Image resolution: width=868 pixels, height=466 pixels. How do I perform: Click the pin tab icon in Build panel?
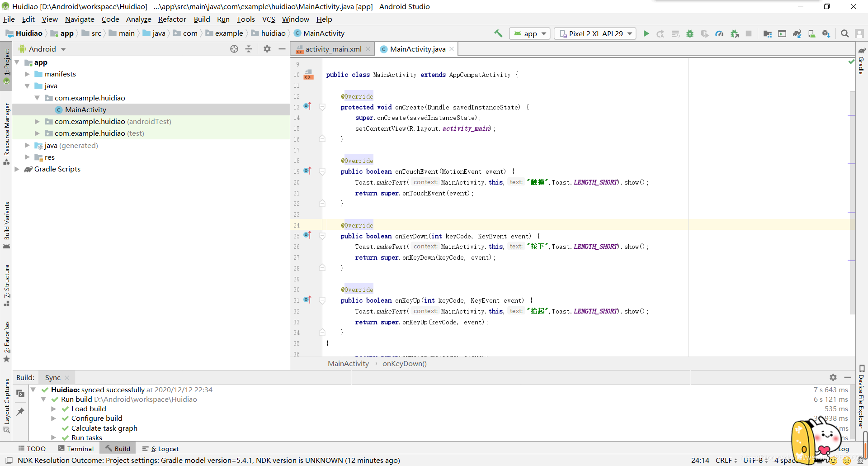pyautogui.click(x=20, y=411)
